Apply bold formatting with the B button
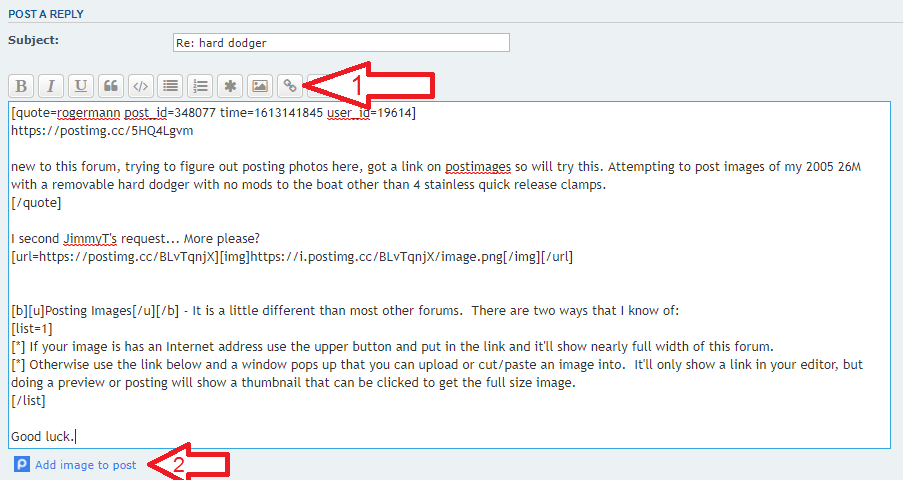Image resolution: width=903 pixels, height=480 pixels. tap(21, 86)
